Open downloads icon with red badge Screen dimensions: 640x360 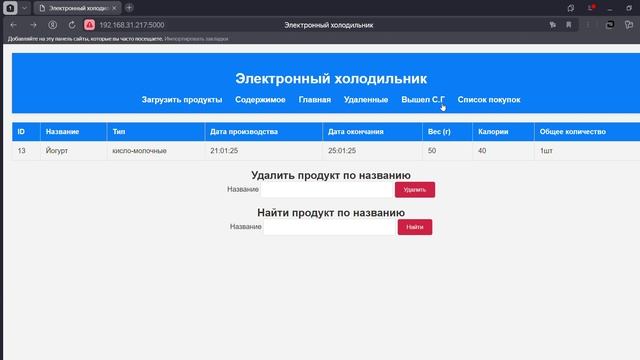coord(590,8)
